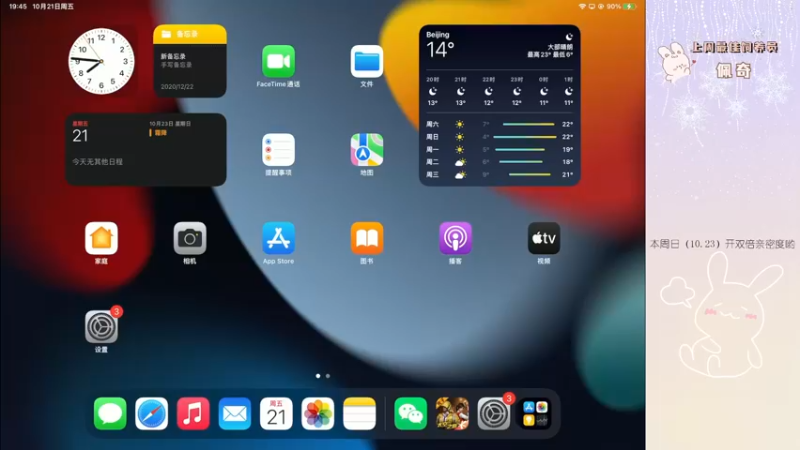Tap the 佩奇 name in side panel
800x450 pixels.
733,70
